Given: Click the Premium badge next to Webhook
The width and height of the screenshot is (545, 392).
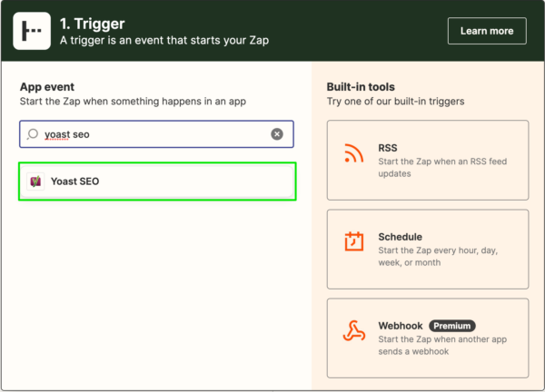Looking at the screenshot, I should [451, 326].
